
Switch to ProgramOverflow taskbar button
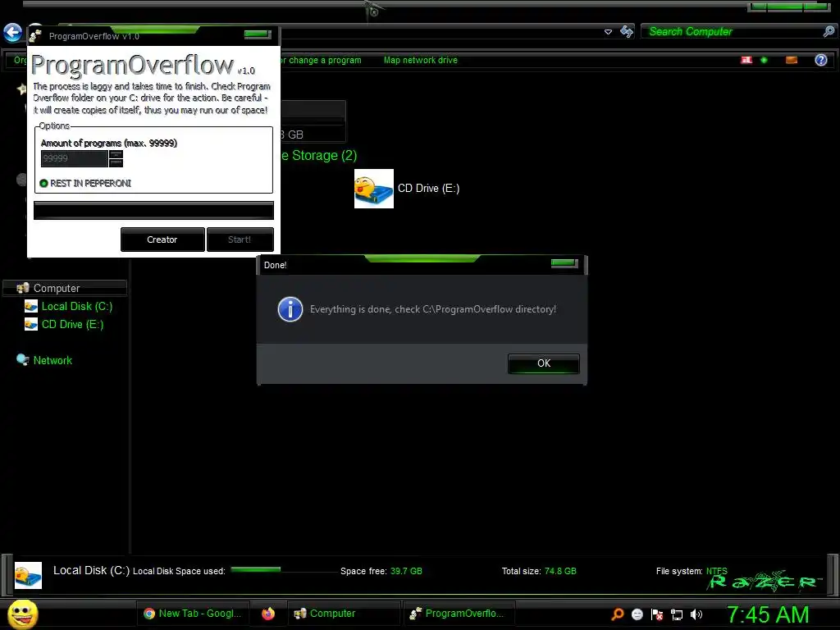pos(459,614)
